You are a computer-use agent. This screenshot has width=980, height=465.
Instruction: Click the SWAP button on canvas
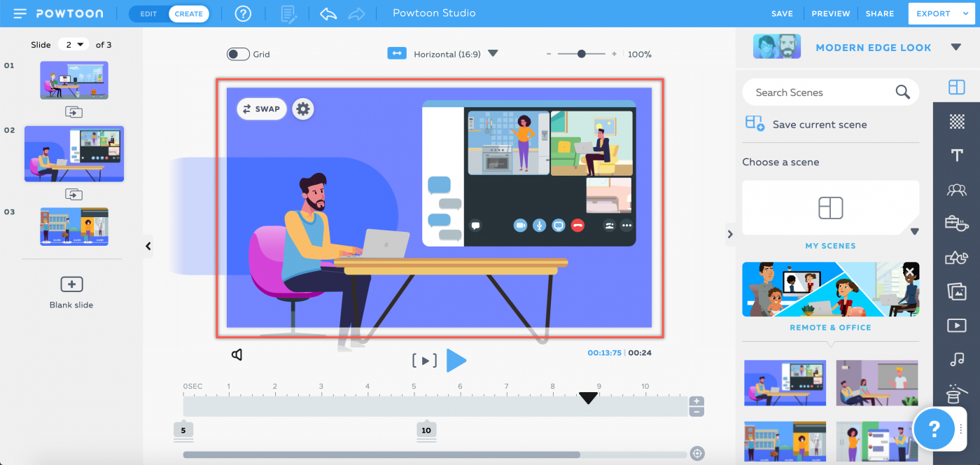tap(261, 109)
